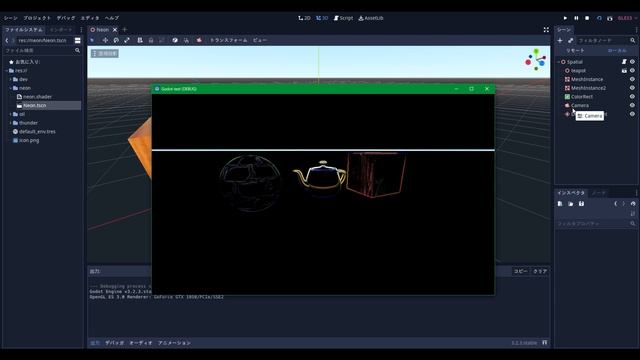The image size is (640, 360).
Task: Switch to the 3D workspace
Action: pos(322,18)
